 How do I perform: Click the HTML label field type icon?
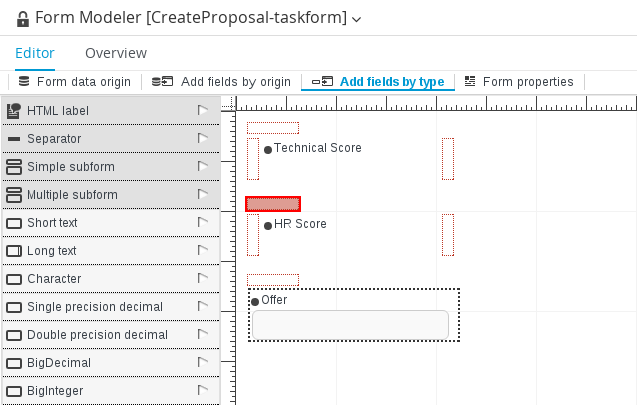(14, 110)
